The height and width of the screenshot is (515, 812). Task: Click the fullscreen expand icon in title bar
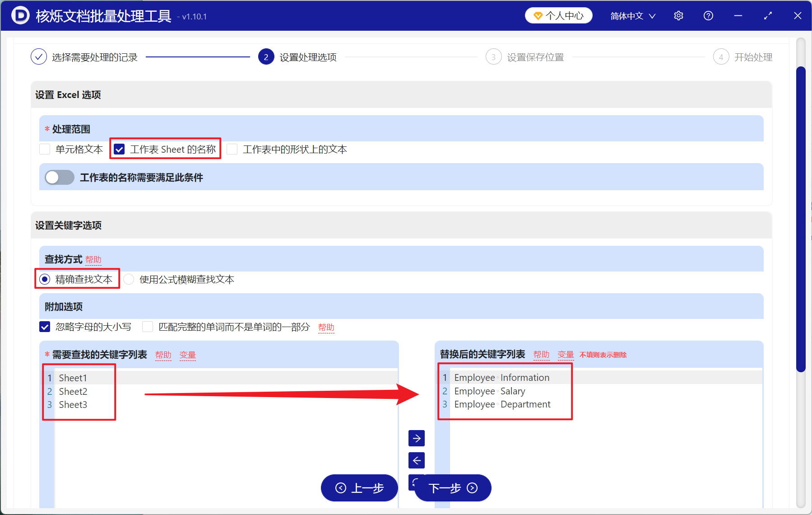(x=768, y=15)
